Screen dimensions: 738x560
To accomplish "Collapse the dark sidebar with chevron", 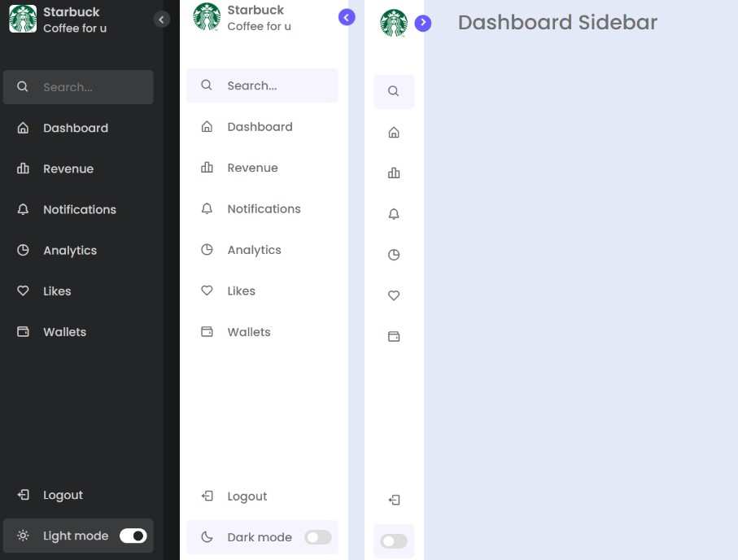I will (162, 20).
